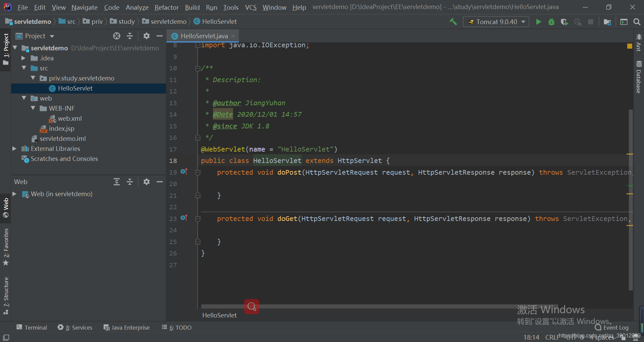
Task: Expand all in Web panel
Action: tap(116, 182)
